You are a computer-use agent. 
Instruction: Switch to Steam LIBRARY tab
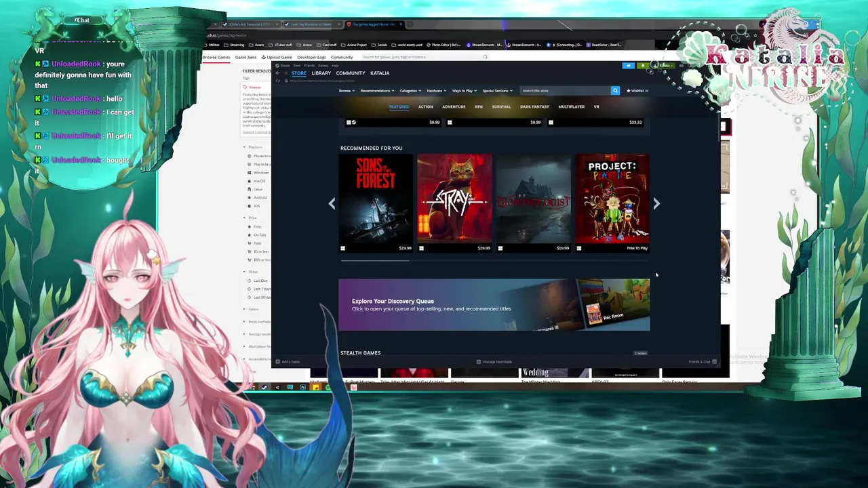click(x=321, y=73)
